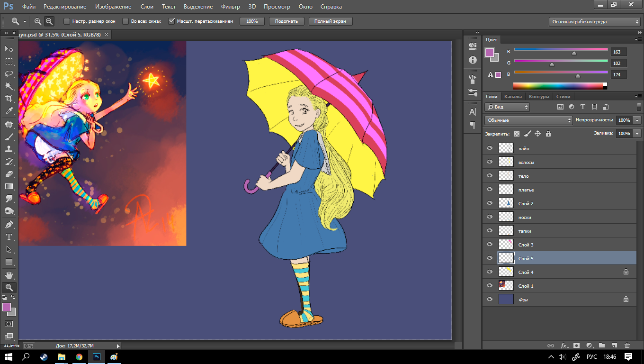Enable 'Во всех окнах' checkbox
644x364 pixels.
(125, 21)
